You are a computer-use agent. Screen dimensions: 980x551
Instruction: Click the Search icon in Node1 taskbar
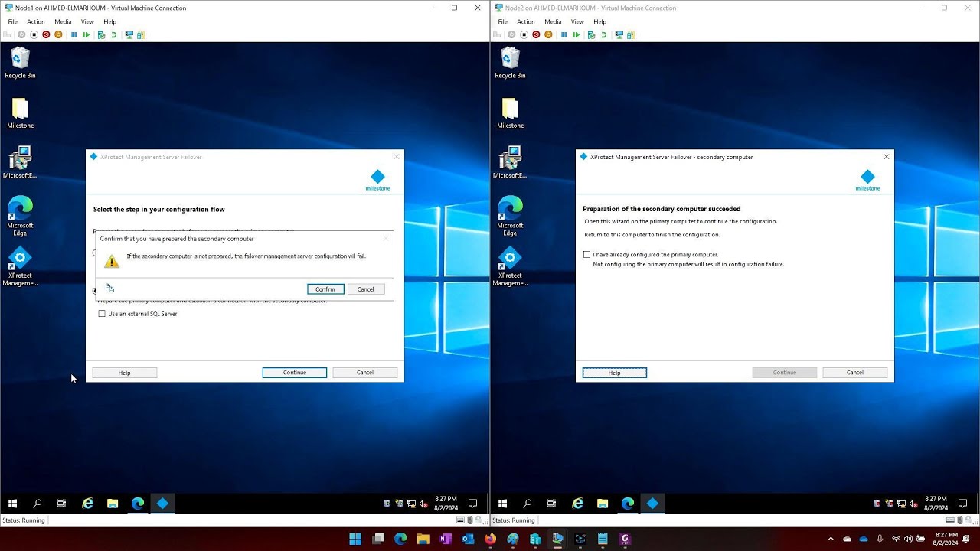tap(37, 504)
